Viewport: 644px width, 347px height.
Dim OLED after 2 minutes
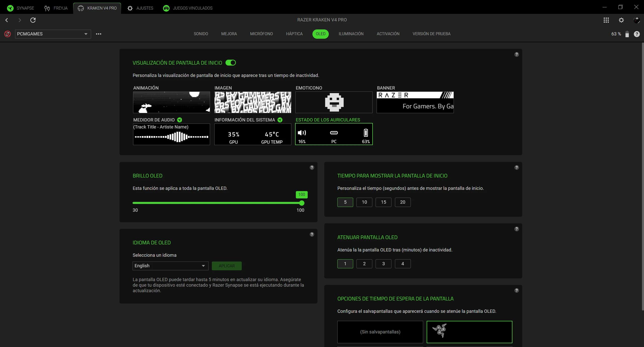pos(364,264)
